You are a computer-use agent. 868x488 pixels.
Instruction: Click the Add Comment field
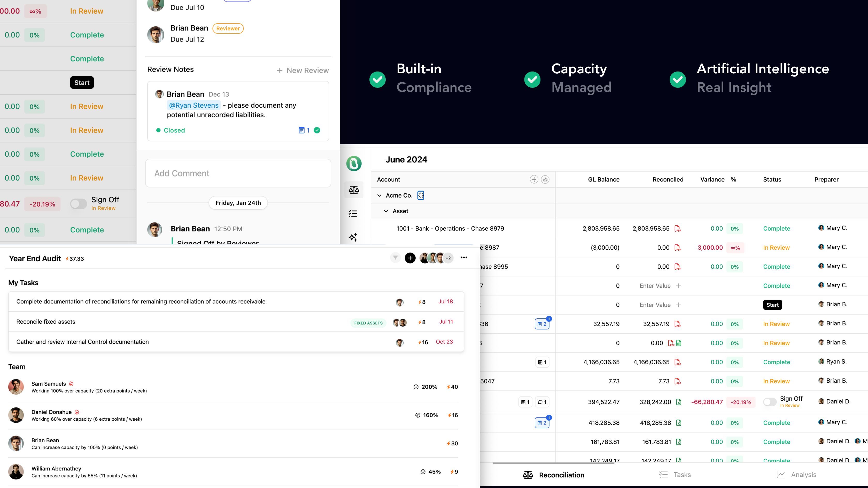238,173
